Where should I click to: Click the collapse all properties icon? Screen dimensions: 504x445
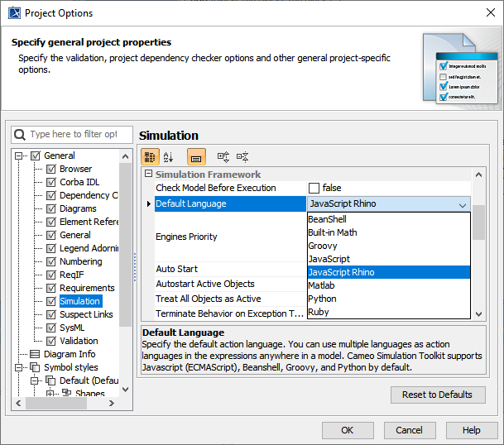point(242,156)
